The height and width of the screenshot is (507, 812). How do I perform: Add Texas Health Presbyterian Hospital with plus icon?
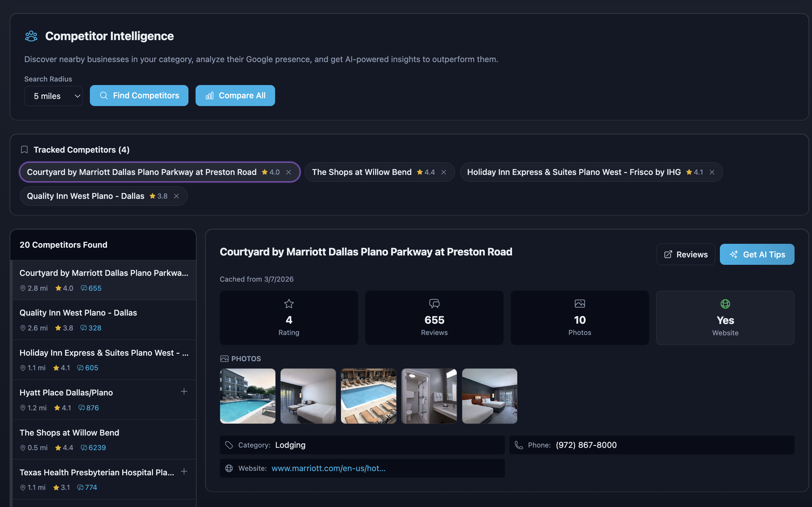[184, 471]
